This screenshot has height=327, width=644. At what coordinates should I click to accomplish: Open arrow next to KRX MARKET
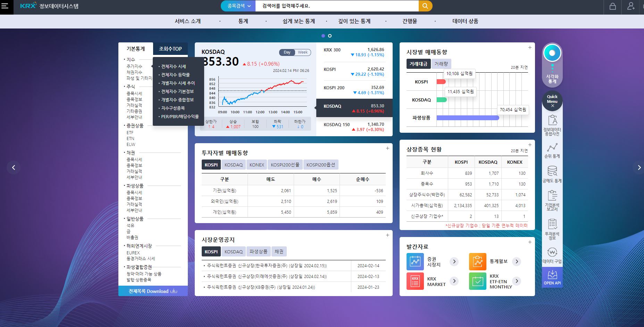pyautogui.click(x=454, y=281)
